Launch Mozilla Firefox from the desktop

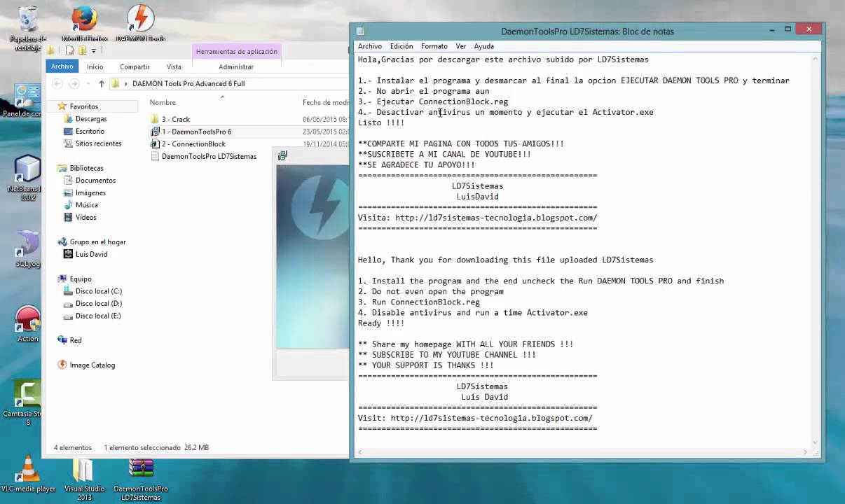tap(84, 23)
